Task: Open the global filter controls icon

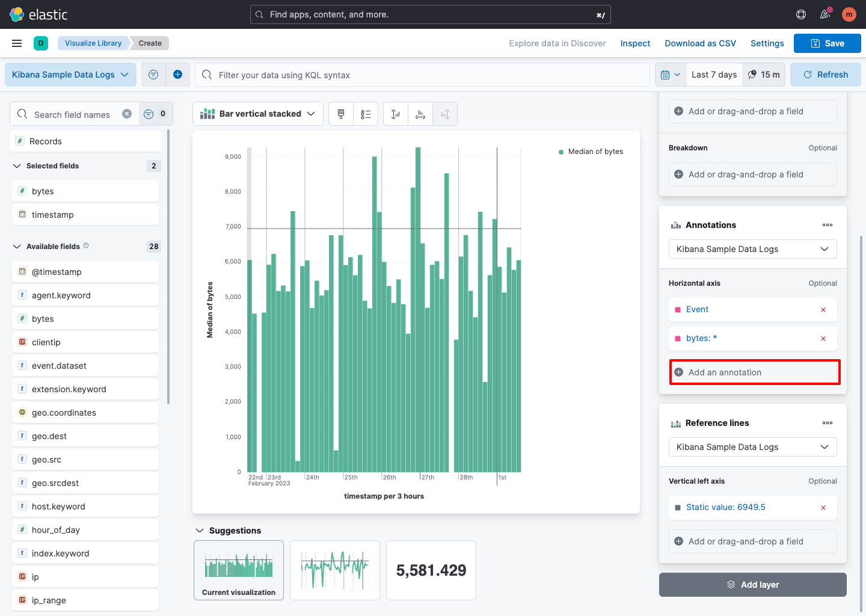Action: click(x=153, y=74)
